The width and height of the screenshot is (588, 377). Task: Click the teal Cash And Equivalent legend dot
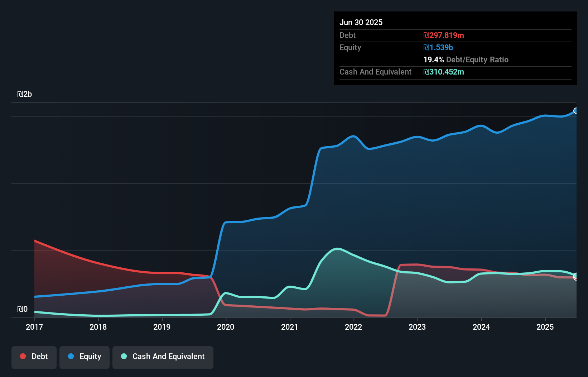(124, 356)
